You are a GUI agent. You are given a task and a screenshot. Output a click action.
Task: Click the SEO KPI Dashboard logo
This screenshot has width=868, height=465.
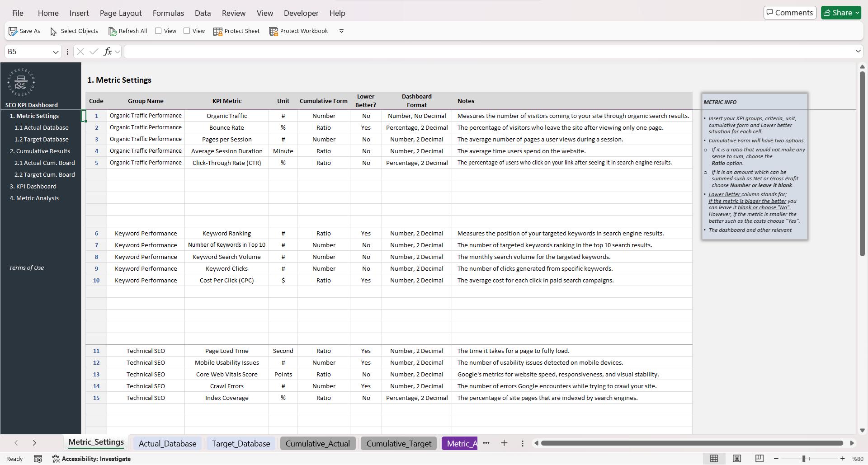point(20,83)
